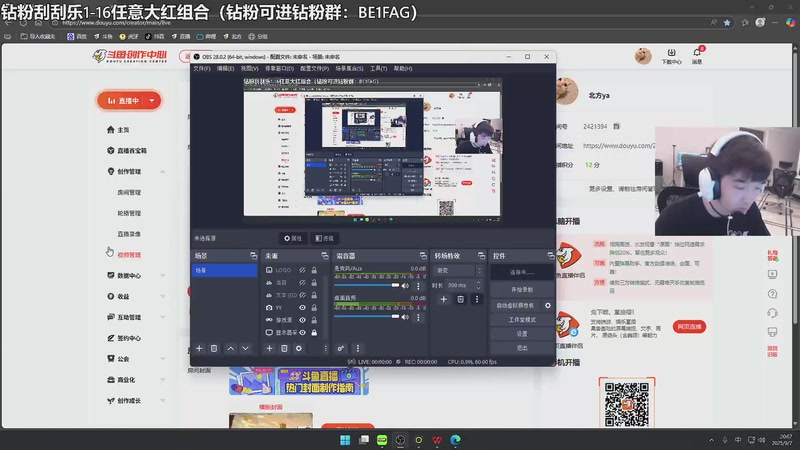Move scene up with Scenes up arrow
This screenshot has width=800, height=450.
231,348
